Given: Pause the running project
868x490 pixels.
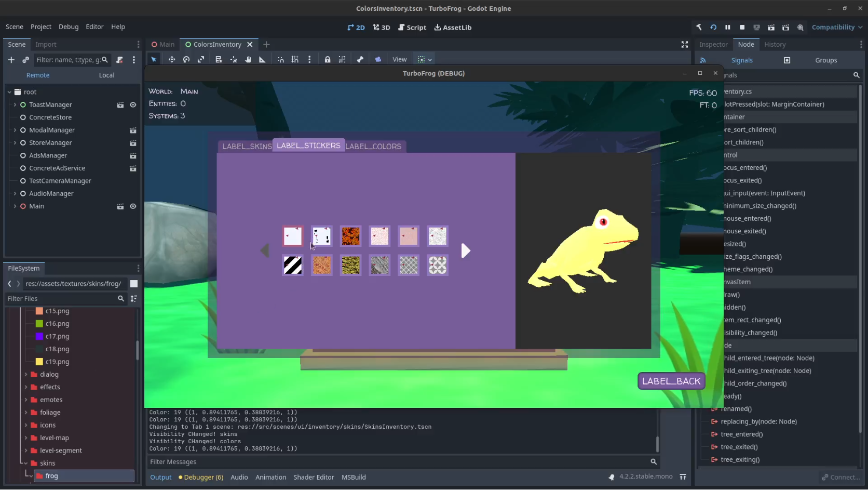Looking at the screenshot, I should (x=728, y=27).
